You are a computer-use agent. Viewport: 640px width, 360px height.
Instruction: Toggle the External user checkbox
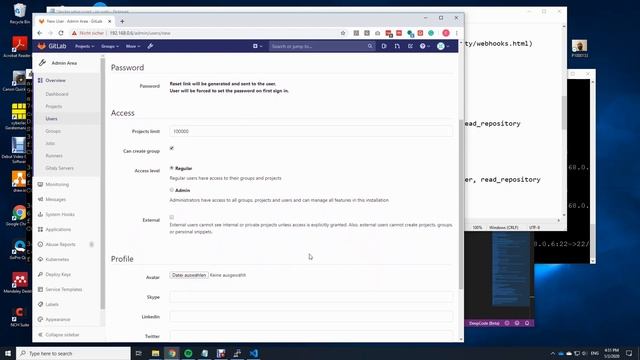[x=172, y=217]
